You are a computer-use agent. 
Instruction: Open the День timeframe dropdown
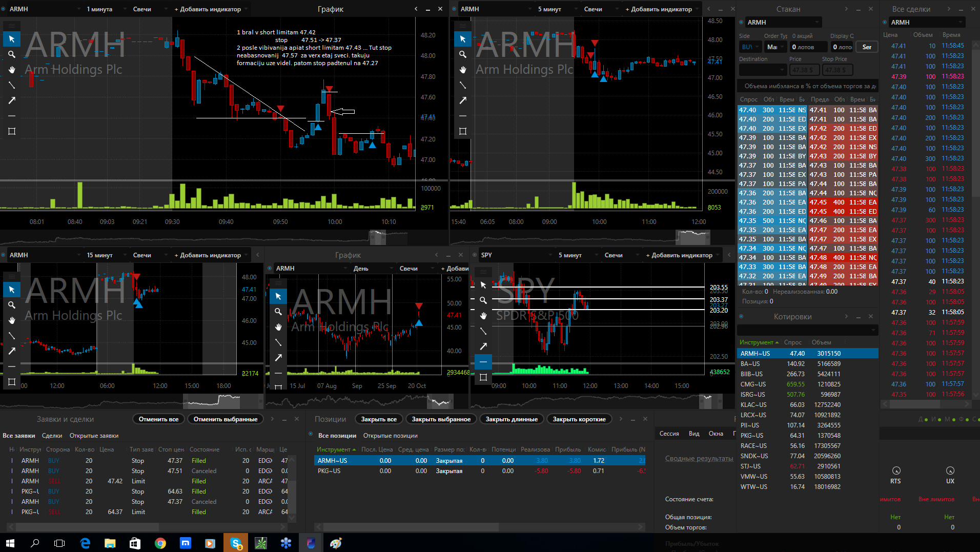coord(373,268)
